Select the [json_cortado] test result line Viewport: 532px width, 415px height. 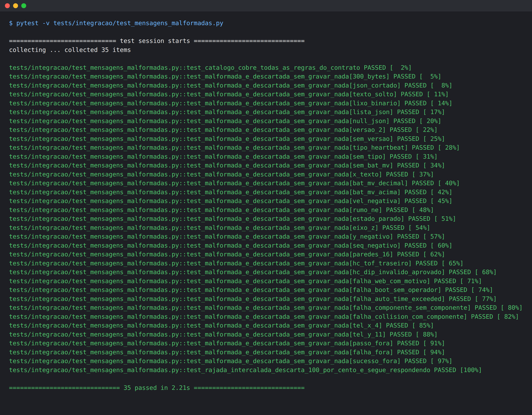(x=231, y=85)
